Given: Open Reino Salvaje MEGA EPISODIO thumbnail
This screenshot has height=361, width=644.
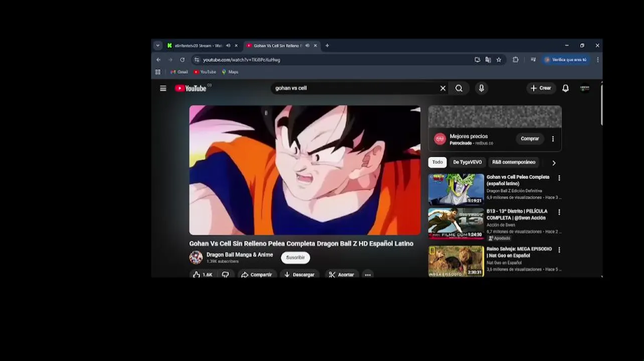Looking at the screenshot, I should click(x=456, y=261).
